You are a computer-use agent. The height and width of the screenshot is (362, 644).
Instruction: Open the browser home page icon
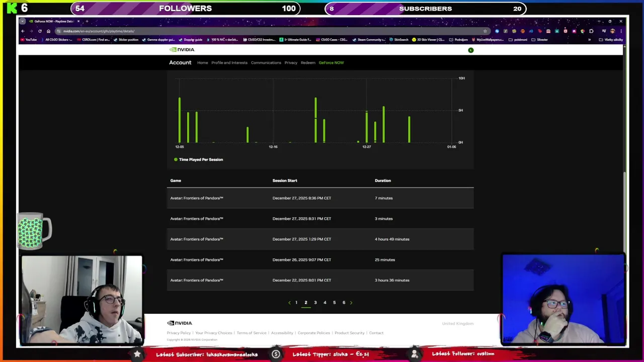[x=48, y=31]
